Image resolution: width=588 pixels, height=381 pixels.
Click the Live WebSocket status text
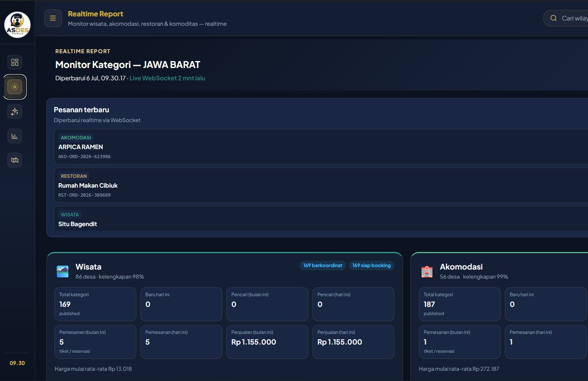coord(167,78)
